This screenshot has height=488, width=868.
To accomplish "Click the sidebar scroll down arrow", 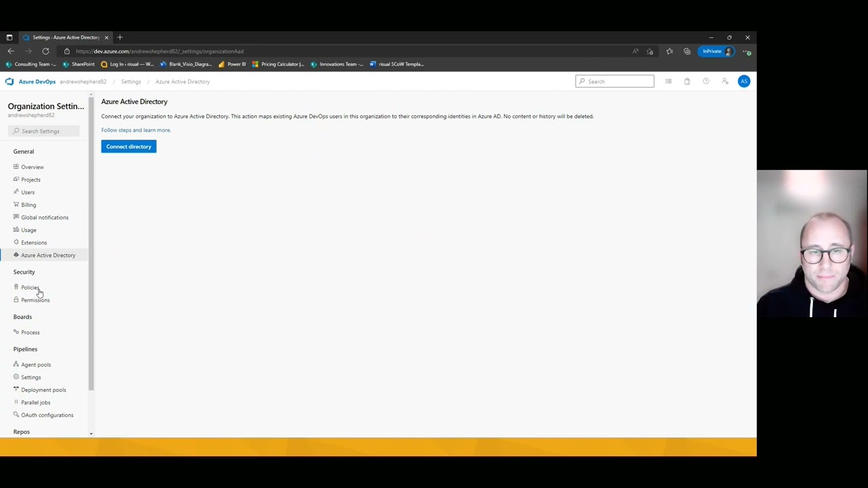I will tap(91, 434).
